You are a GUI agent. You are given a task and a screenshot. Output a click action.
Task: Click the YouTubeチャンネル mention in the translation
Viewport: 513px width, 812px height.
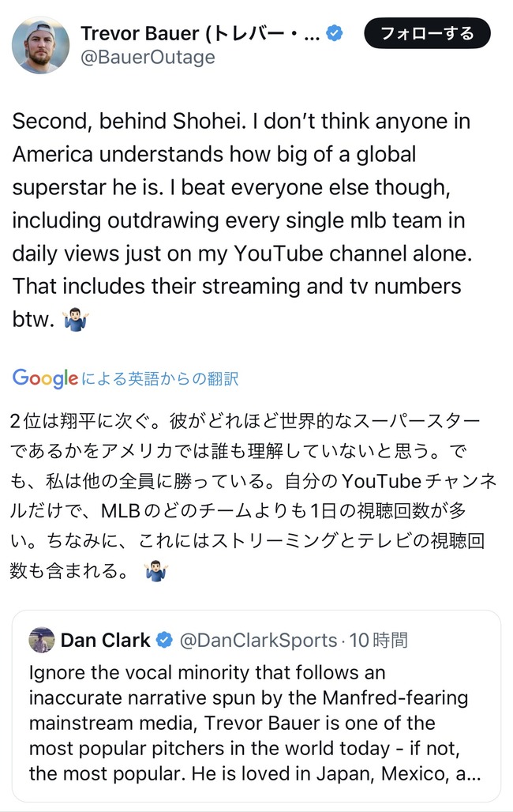click(419, 481)
